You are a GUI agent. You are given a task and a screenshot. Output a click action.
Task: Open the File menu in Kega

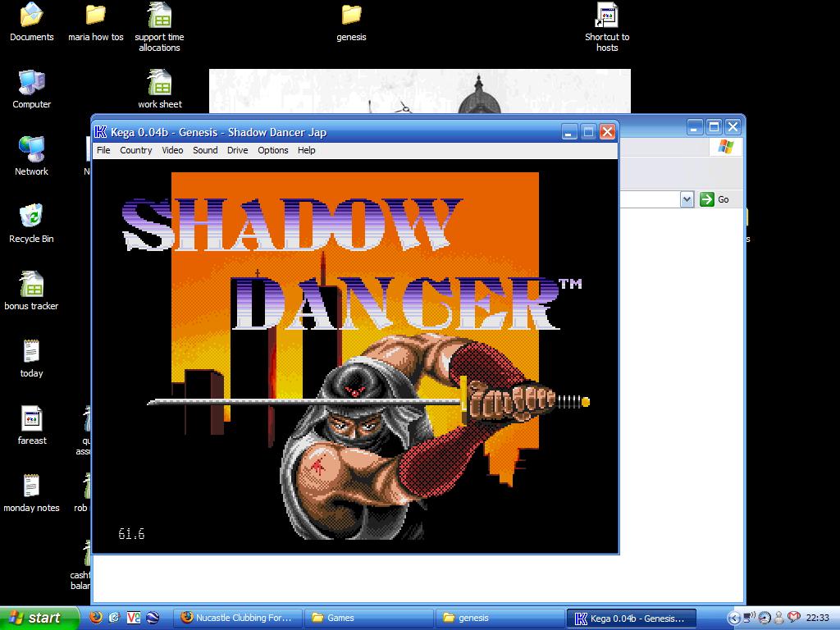click(103, 150)
